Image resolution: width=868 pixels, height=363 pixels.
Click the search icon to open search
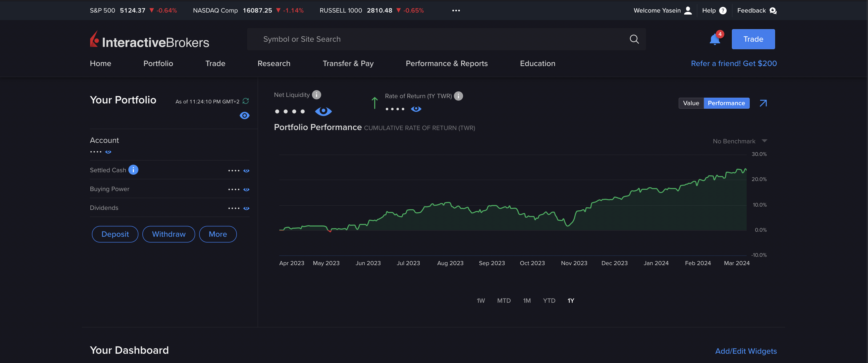click(x=635, y=39)
